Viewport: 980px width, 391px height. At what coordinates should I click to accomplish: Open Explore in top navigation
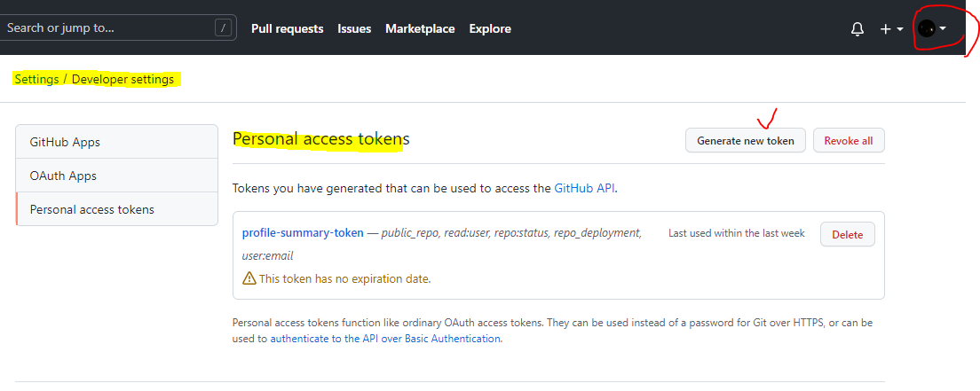(x=490, y=28)
